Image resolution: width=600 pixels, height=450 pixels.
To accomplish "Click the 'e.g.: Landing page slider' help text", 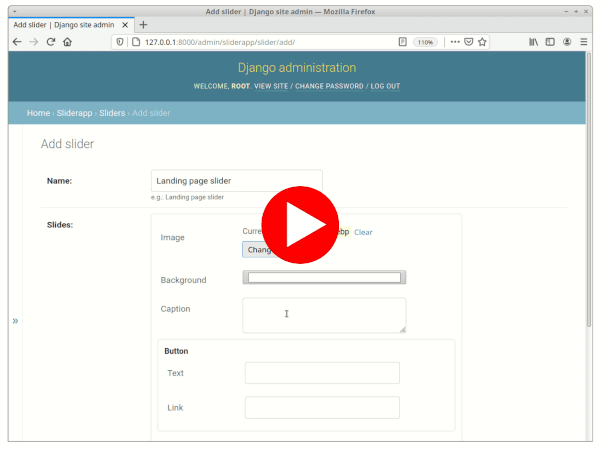I will pyautogui.click(x=187, y=197).
